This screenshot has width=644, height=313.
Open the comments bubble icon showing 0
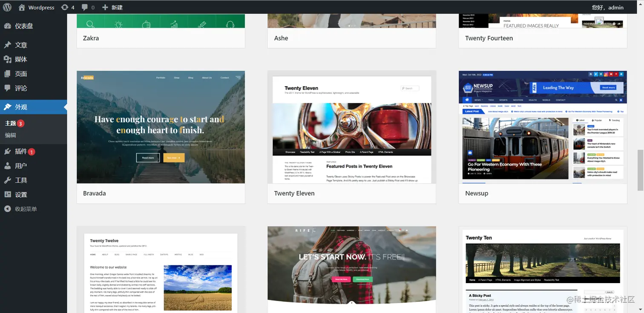click(x=85, y=7)
